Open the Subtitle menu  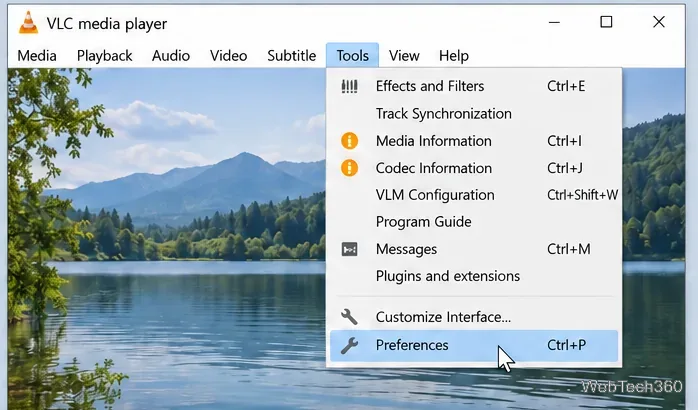coord(292,56)
